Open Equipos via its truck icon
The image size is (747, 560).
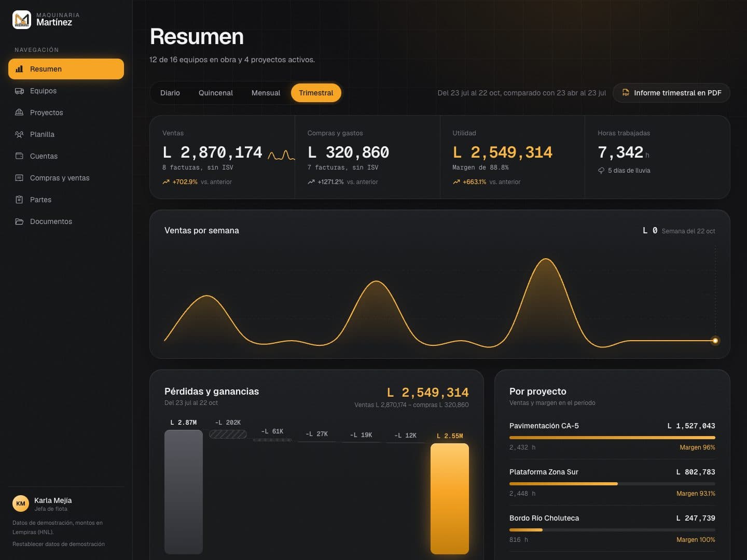pyautogui.click(x=19, y=91)
